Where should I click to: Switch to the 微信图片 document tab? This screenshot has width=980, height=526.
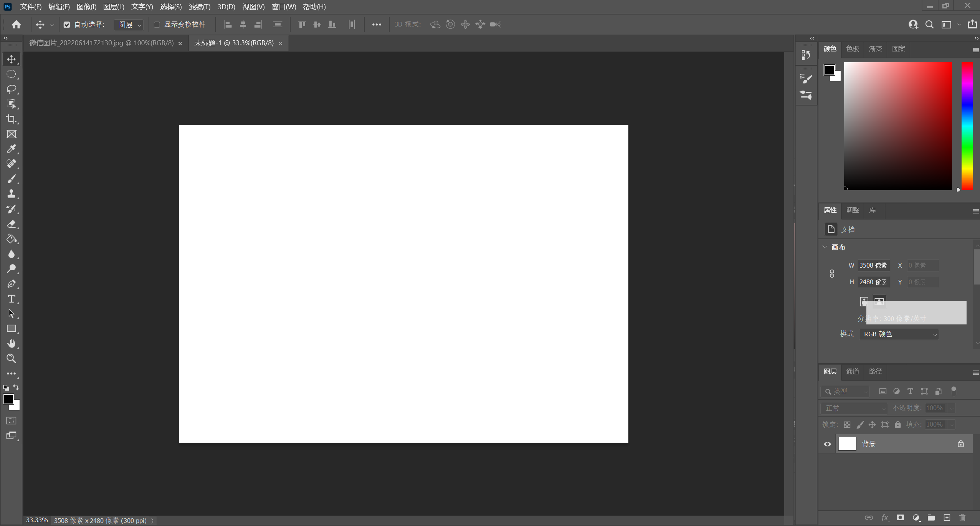(x=101, y=43)
